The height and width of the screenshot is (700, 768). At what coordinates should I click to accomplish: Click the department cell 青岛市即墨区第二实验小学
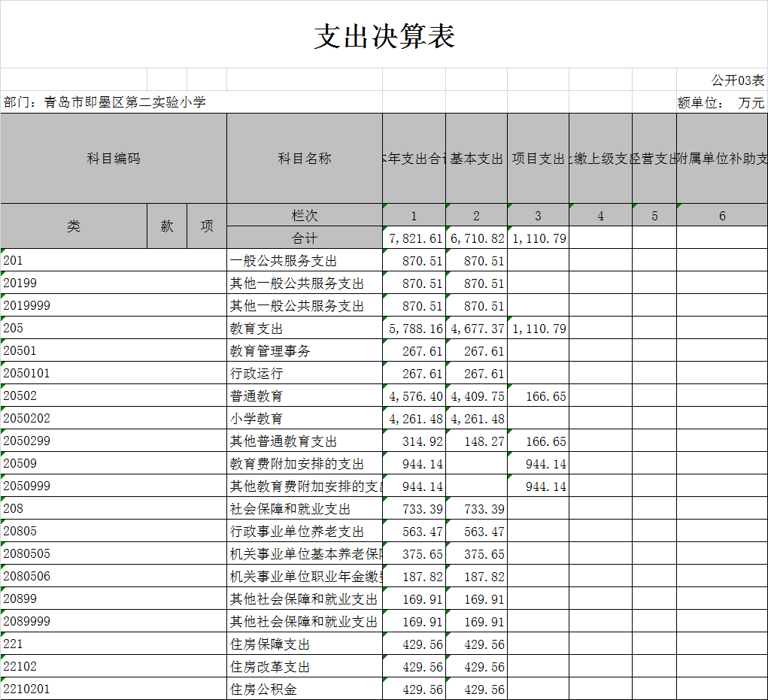click(105, 102)
